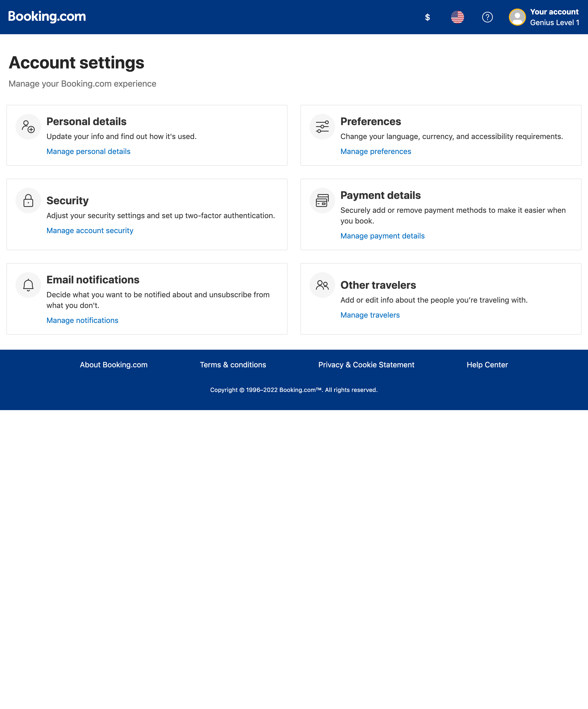The height and width of the screenshot is (709, 588).
Task: Open the Privacy & Cookie Statement
Action: click(x=366, y=365)
